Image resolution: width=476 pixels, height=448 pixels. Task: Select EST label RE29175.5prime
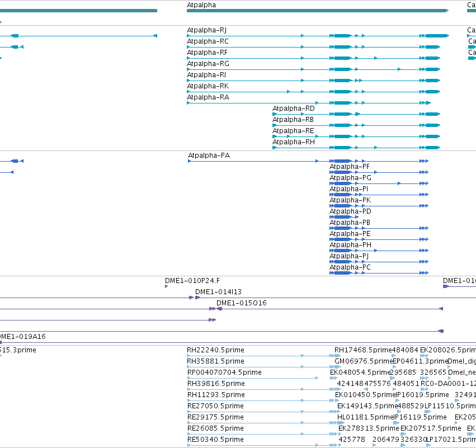pos(215,418)
